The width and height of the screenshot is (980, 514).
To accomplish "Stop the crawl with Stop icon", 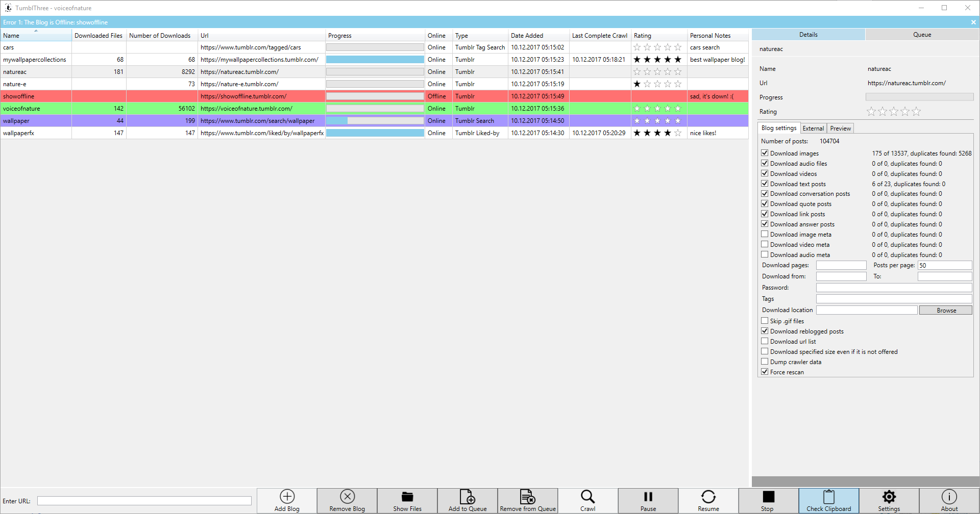I will 768,497.
